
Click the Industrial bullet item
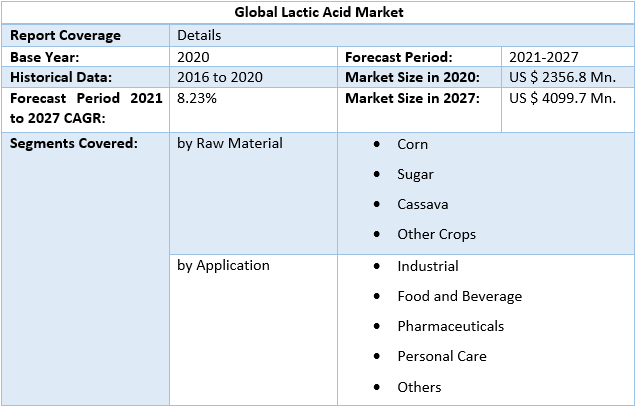tap(427, 266)
